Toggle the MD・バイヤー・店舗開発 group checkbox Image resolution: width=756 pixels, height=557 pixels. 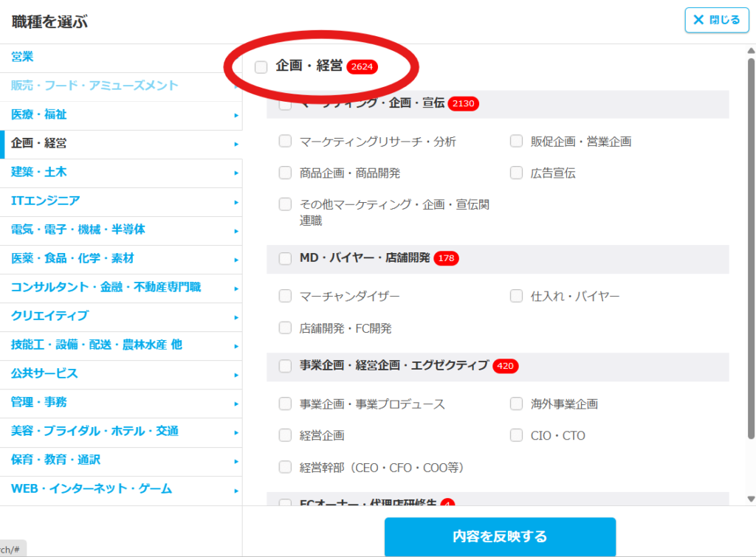(x=285, y=258)
